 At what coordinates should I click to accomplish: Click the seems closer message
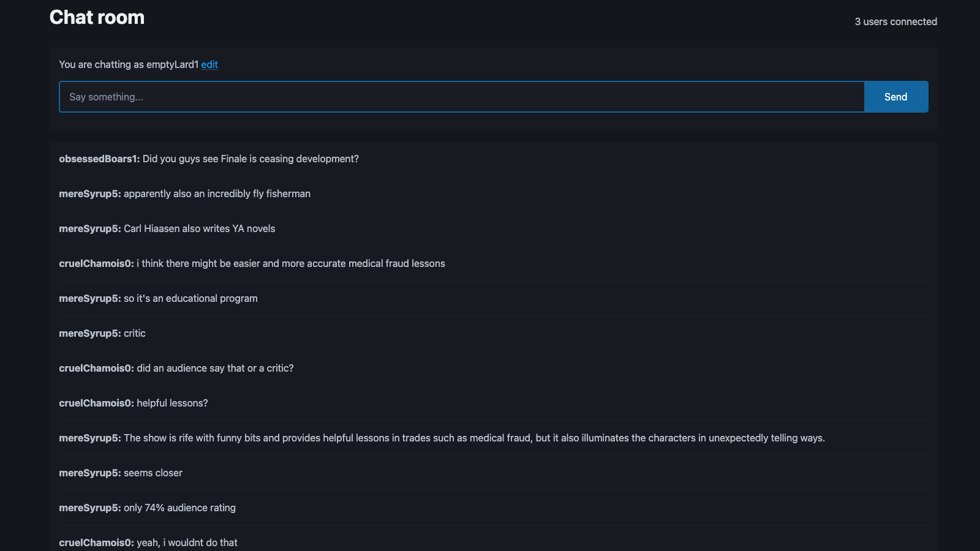tap(153, 473)
